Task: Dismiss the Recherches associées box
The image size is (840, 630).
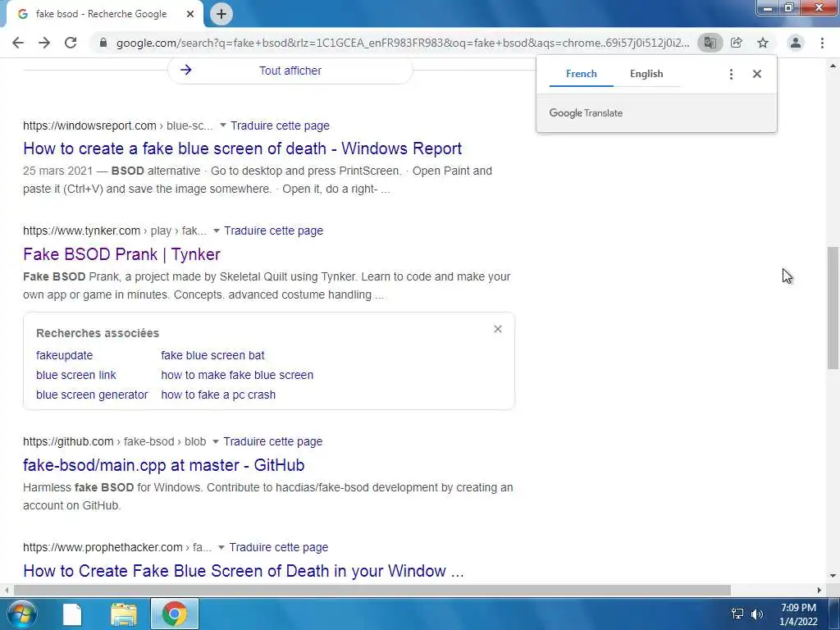Action: pyautogui.click(x=498, y=329)
